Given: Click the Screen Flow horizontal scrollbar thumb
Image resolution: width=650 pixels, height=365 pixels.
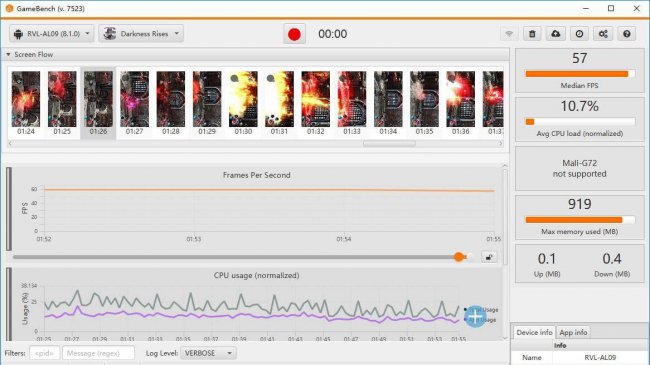Looking at the screenshot, I should pos(389,144).
